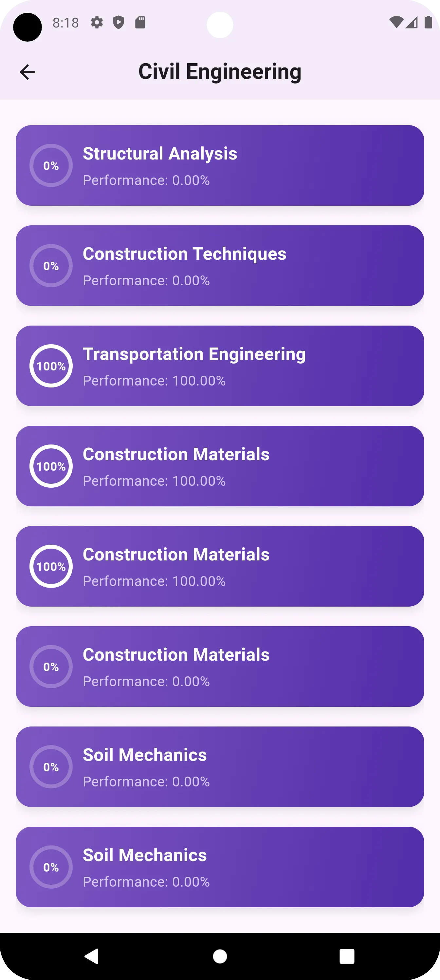The height and width of the screenshot is (980, 440).
Task: Click Construction Materials 0% progress ring
Action: tap(51, 667)
